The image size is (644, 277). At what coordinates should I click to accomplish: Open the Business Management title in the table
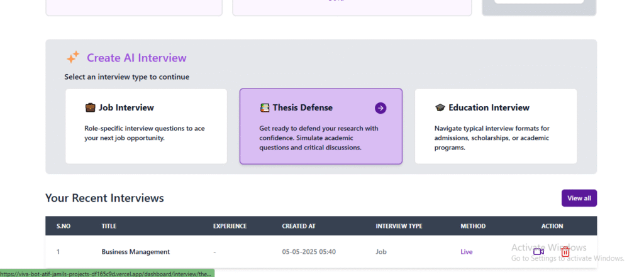136,252
